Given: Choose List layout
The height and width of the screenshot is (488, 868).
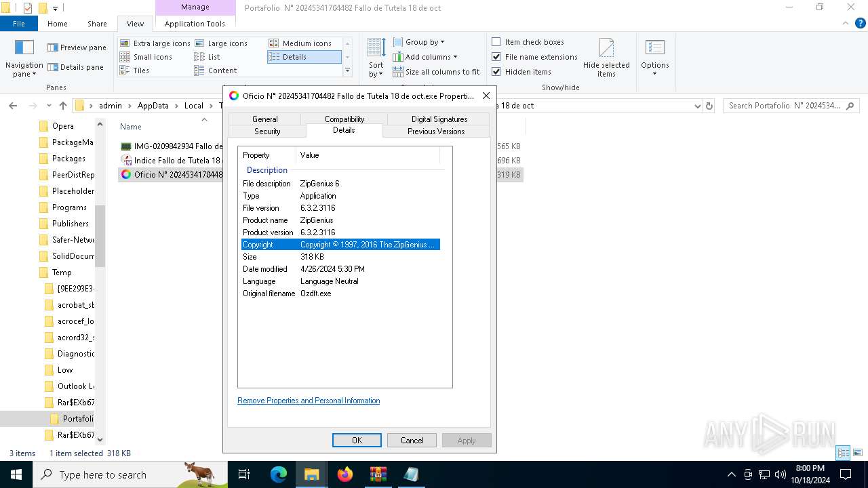Looking at the screenshot, I should (x=208, y=57).
